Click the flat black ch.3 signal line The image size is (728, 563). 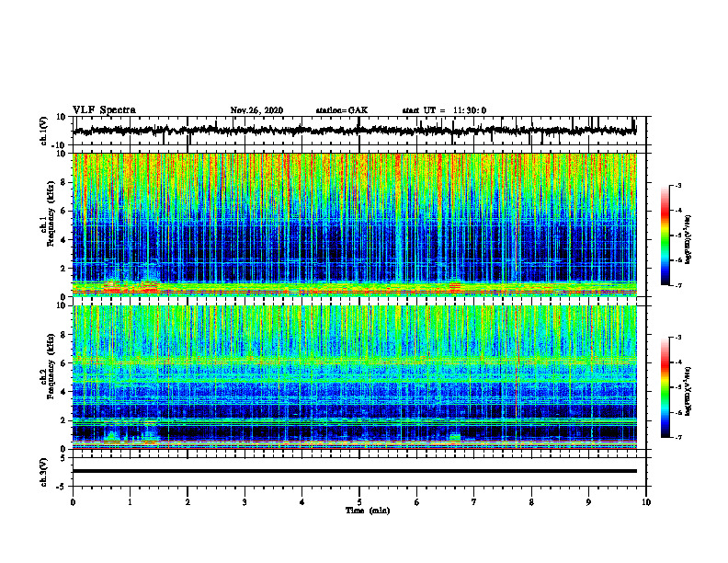(x=355, y=471)
